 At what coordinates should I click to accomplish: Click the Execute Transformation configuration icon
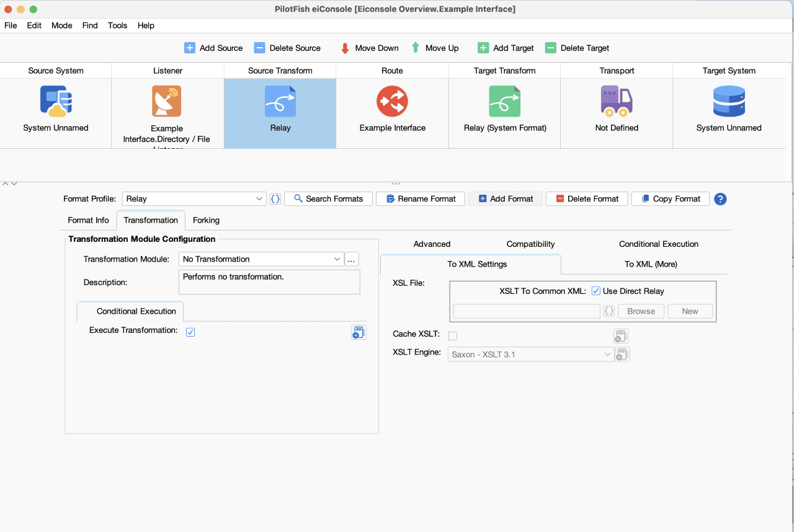359,332
